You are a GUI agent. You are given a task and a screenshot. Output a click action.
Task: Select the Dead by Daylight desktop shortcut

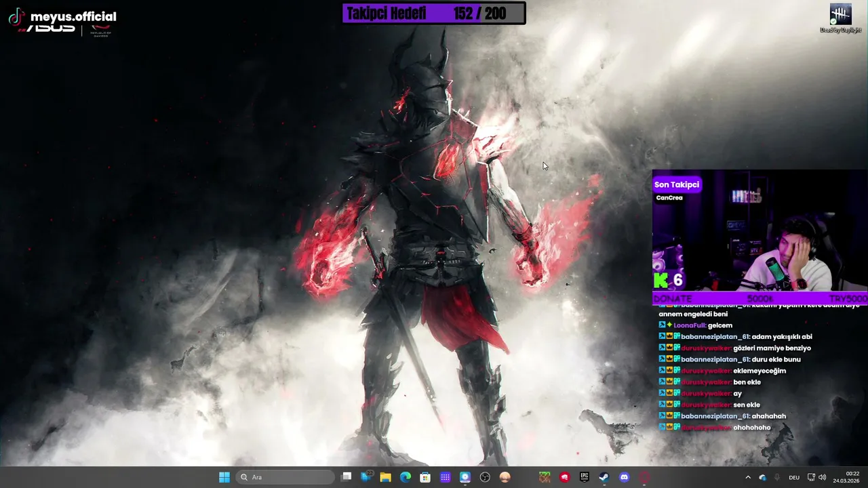pos(841,18)
